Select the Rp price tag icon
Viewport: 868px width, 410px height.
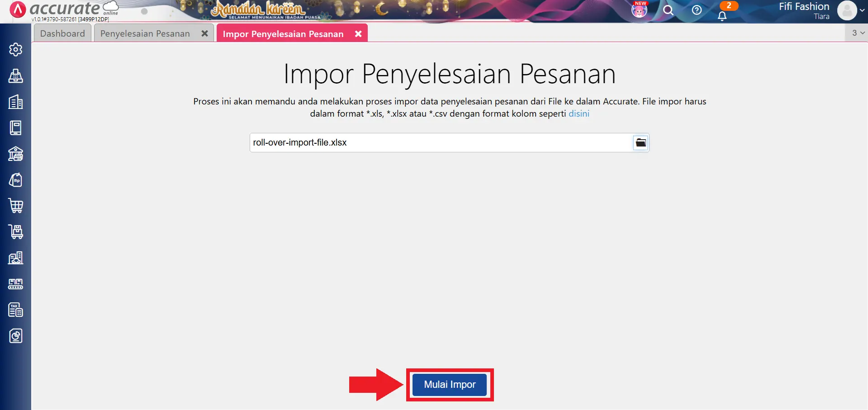coord(16,179)
